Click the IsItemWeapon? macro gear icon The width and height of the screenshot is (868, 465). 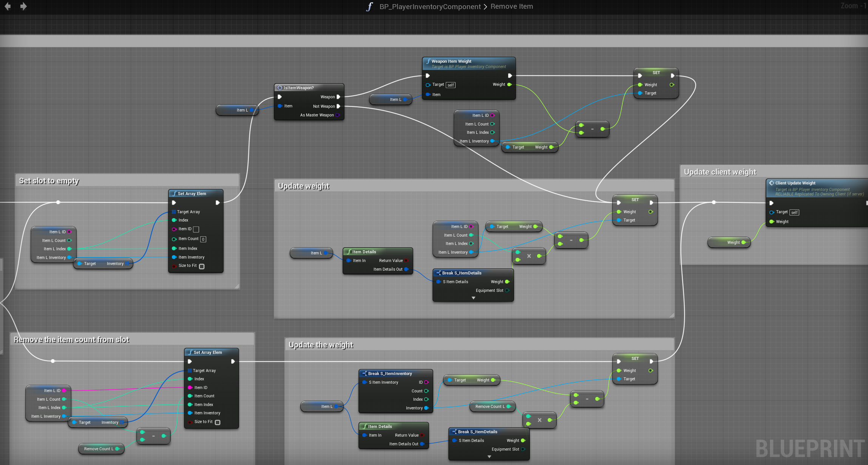click(280, 88)
